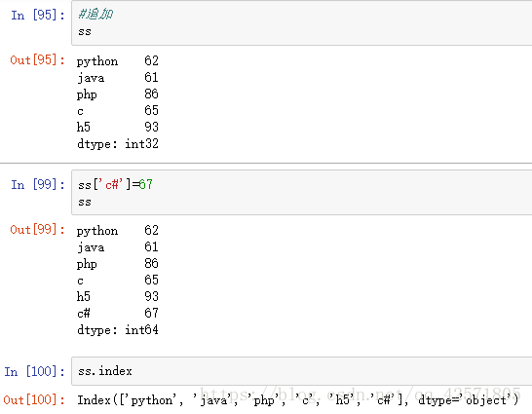The height and width of the screenshot is (414, 532).
Task: Click the 'c# 67' row in Out[99]
Action: [x=117, y=313]
